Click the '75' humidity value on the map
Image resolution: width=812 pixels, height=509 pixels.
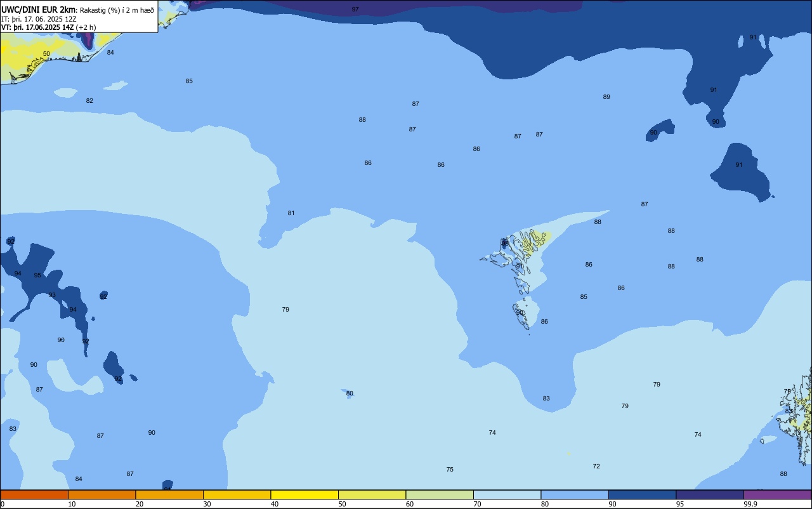[x=450, y=470]
